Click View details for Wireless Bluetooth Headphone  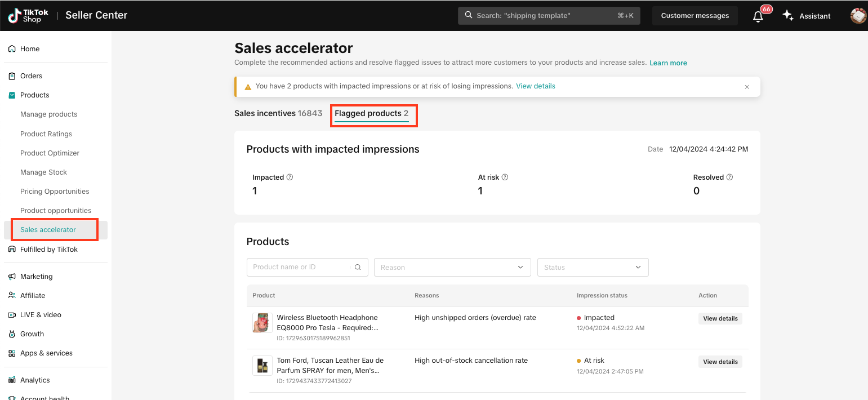[720, 318]
